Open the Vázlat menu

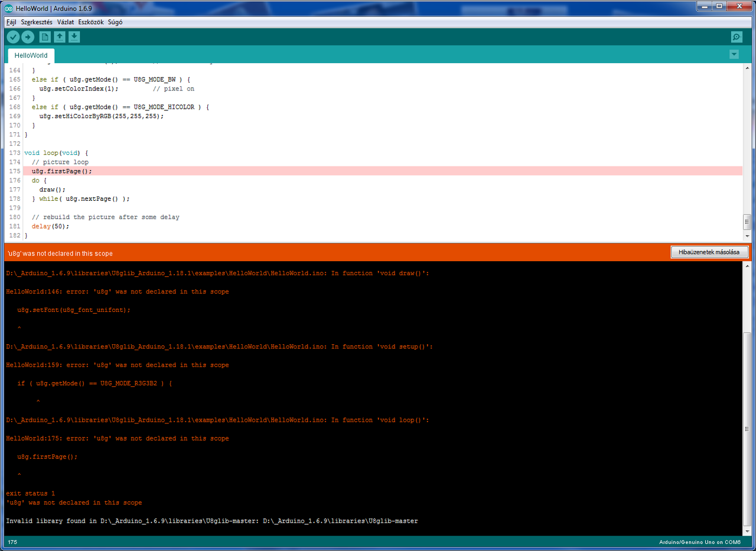[66, 22]
